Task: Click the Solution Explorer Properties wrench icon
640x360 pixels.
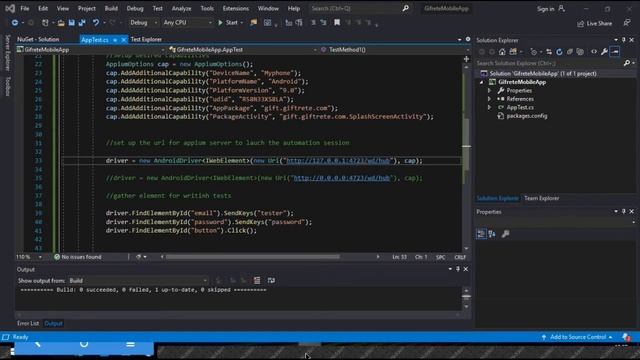Action: [x=604, y=52]
